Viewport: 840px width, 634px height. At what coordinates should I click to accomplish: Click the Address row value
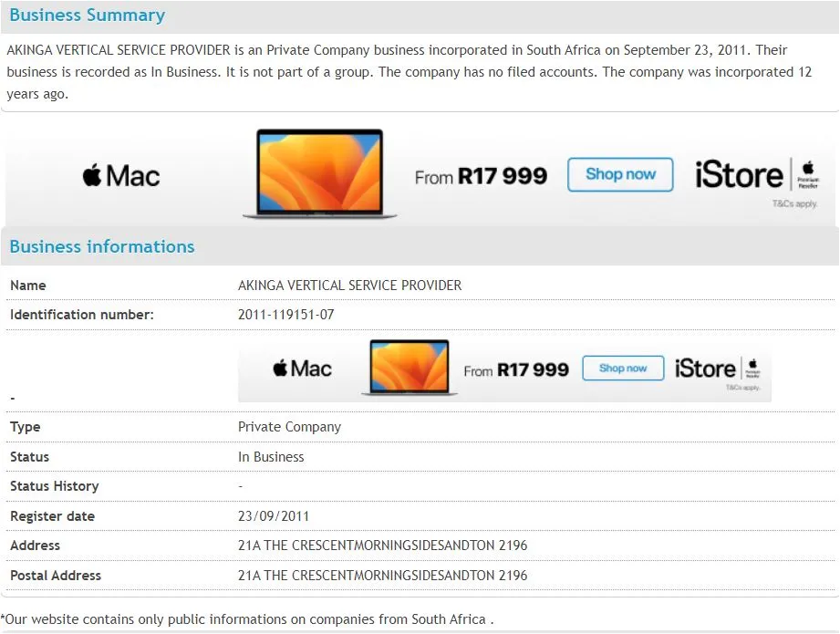click(x=382, y=546)
